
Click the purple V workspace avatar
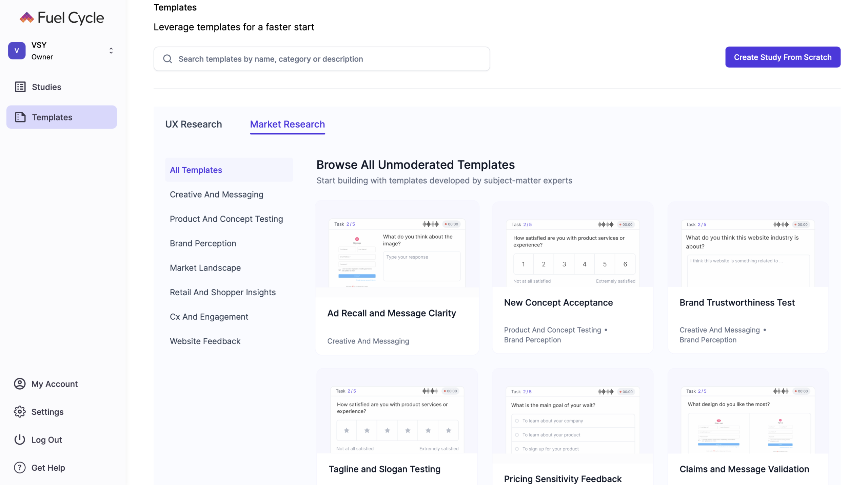click(x=17, y=51)
